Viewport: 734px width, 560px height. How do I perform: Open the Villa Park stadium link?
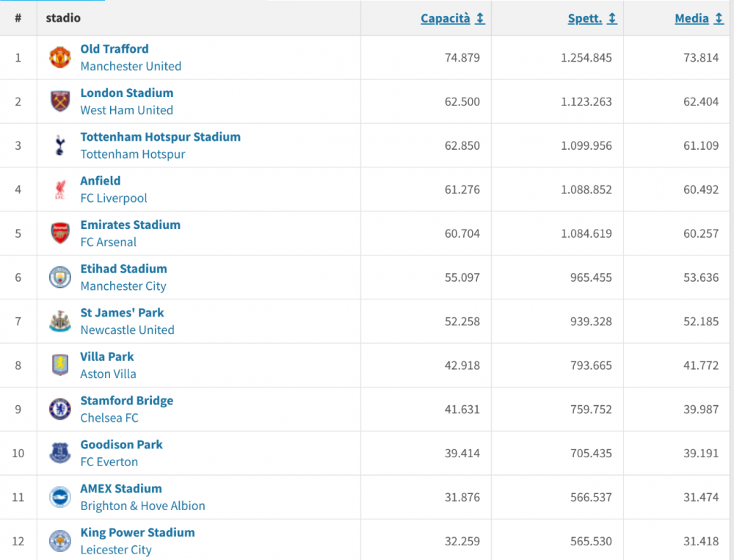pyautogui.click(x=106, y=357)
